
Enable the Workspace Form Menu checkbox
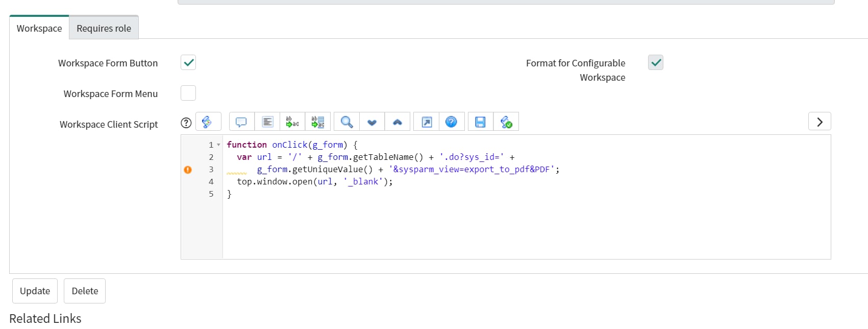pos(188,93)
